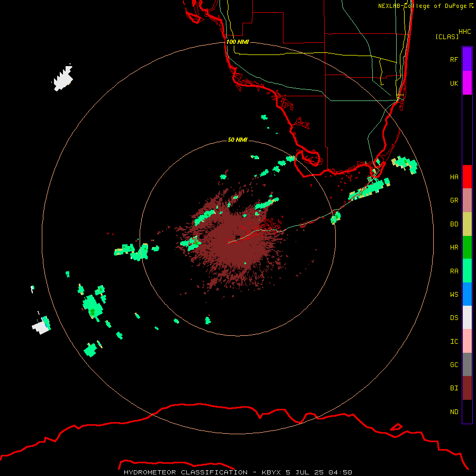Select the GR pink-brown legend swatch
The image size is (476, 476).
tap(467, 200)
